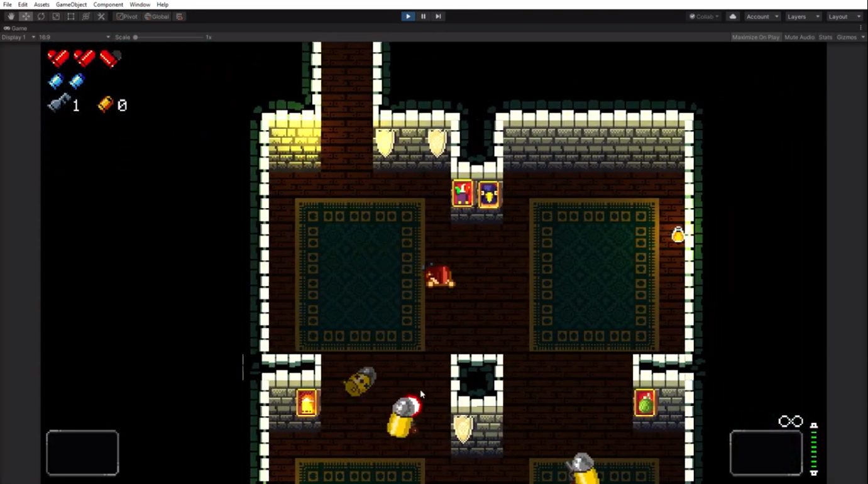Toggle Mute Audio in Game view
The image size is (868, 484).
[x=799, y=37]
